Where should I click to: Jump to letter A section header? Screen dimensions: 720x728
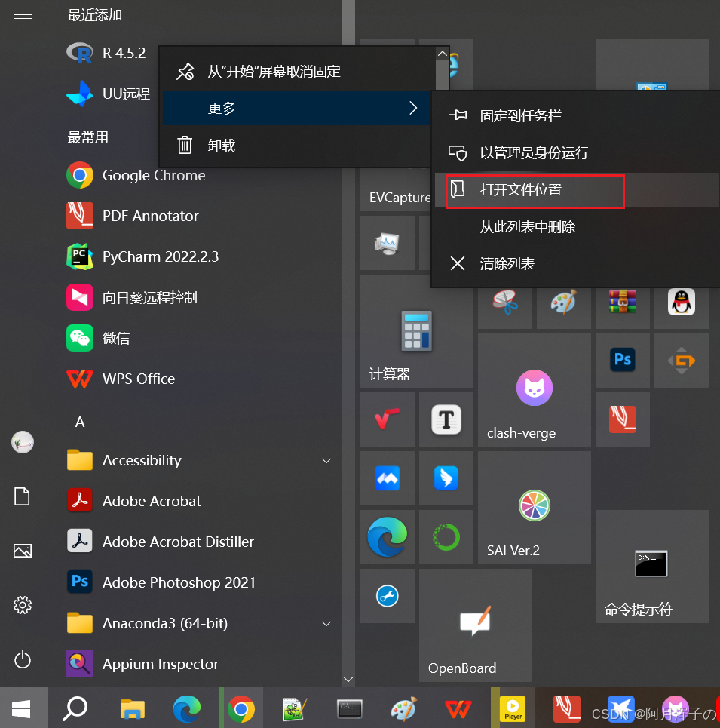click(80, 422)
